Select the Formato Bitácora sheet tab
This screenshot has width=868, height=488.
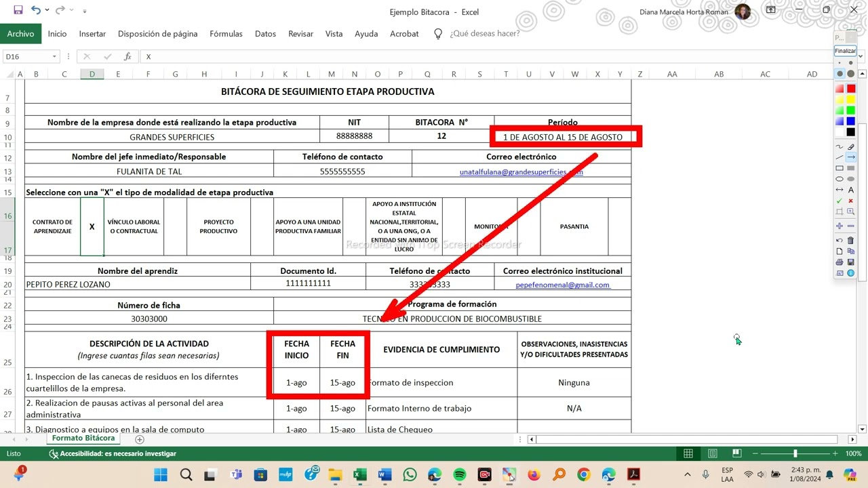pos(83,439)
